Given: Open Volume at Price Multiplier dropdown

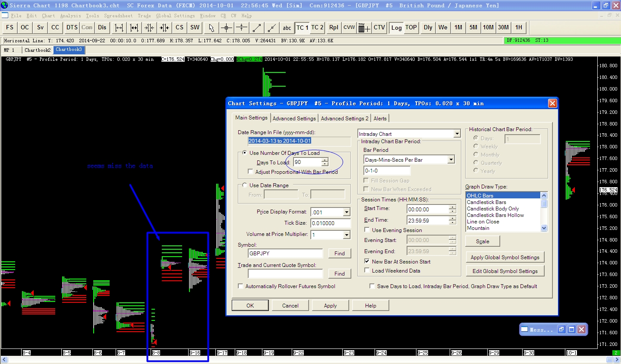Looking at the screenshot, I should pos(347,235).
